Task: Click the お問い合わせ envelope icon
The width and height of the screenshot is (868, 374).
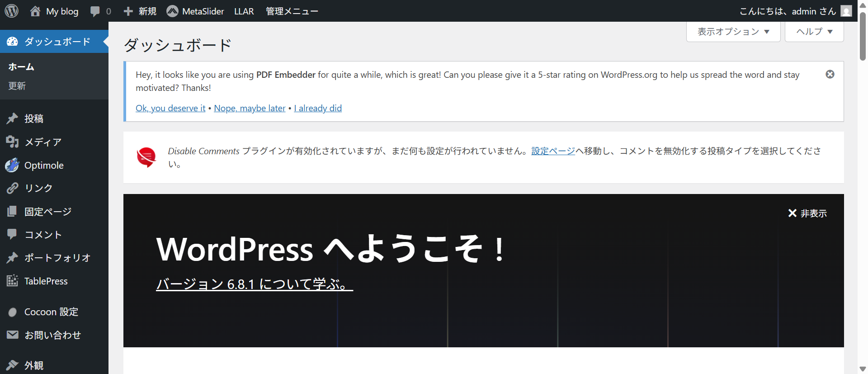Action: pos(12,335)
